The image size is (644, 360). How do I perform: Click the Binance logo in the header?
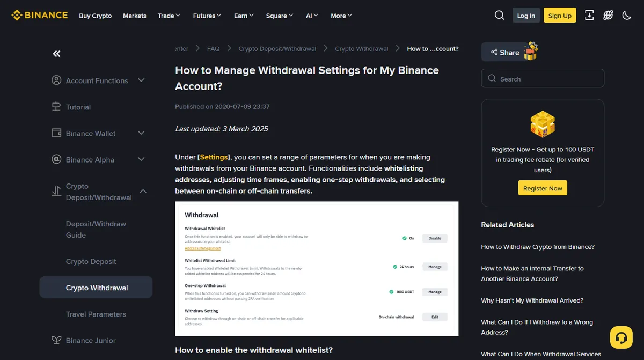[40, 15]
